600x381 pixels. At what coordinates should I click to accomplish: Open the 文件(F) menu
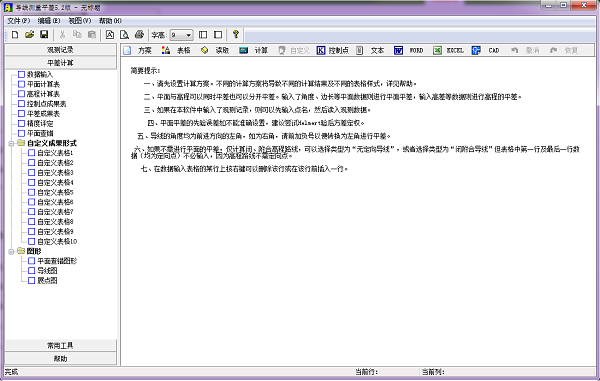click(x=18, y=21)
